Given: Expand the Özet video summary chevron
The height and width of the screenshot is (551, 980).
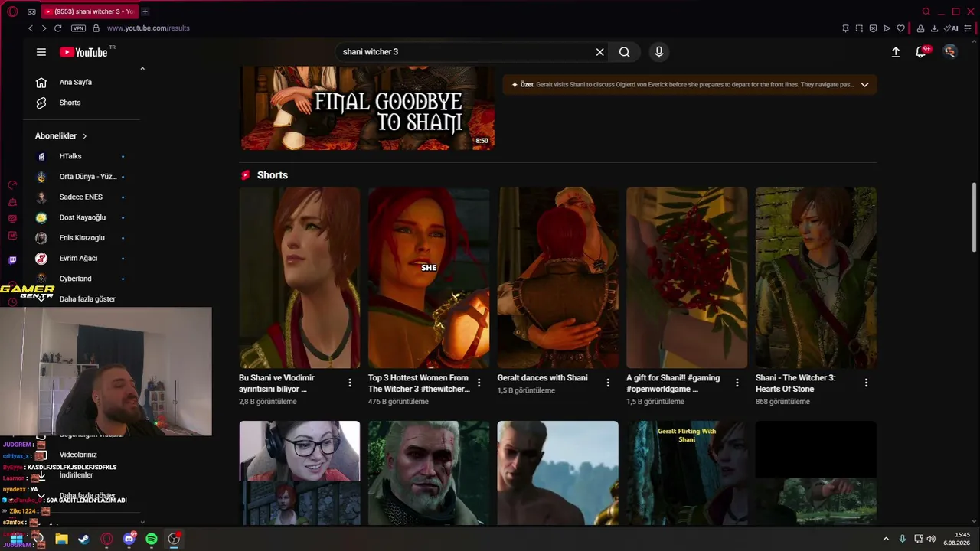Looking at the screenshot, I should (864, 85).
